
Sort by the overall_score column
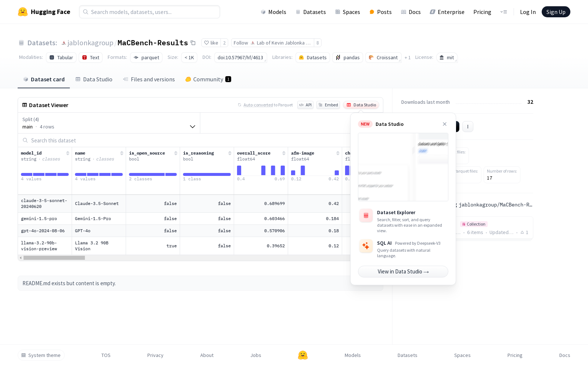(284, 153)
